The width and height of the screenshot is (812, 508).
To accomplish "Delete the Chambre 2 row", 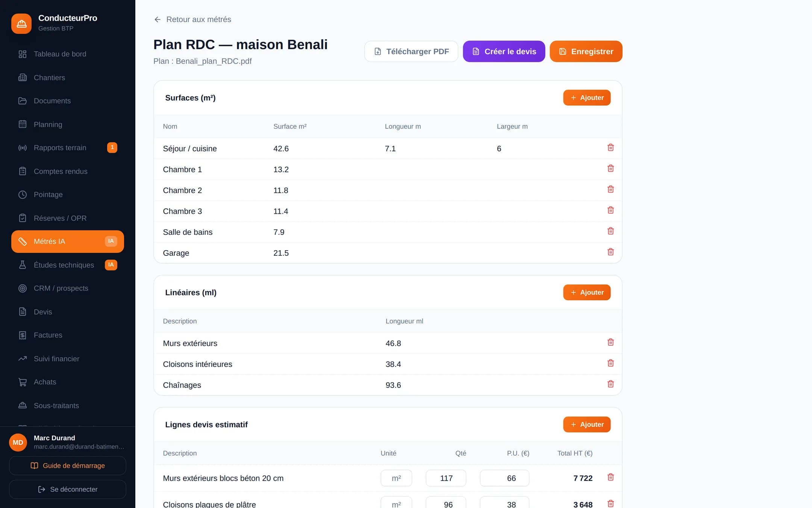I will (611, 189).
